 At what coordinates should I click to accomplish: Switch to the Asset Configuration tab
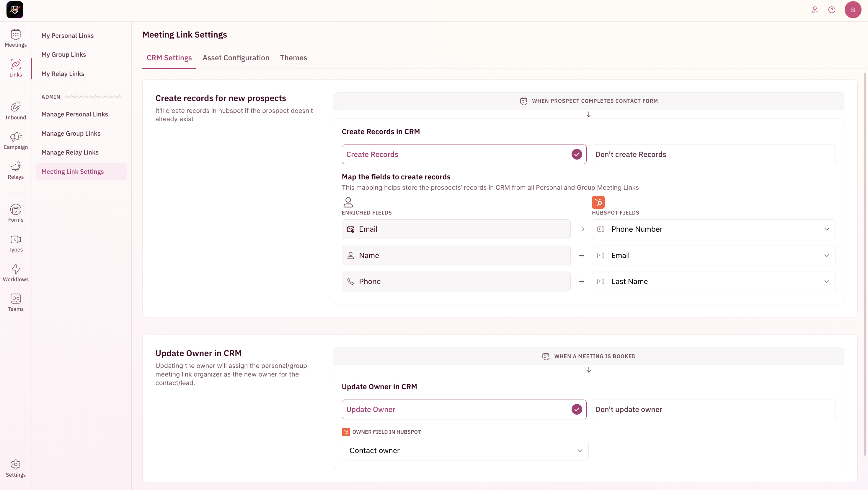pos(236,58)
